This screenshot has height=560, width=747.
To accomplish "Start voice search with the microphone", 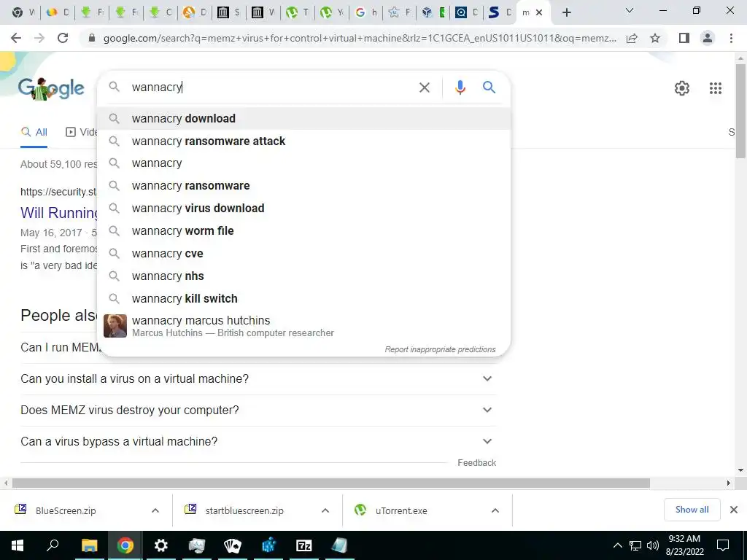I will (x=460, y=87).
